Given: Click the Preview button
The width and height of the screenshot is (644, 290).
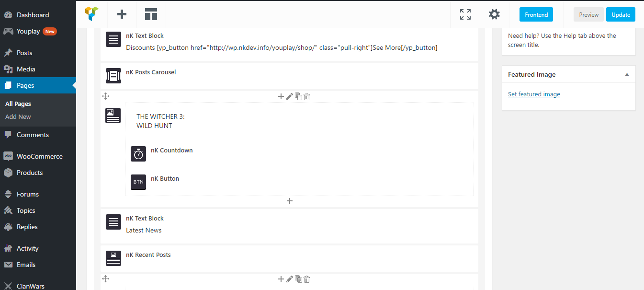Looking at the screenshot, I should click(x=589, y=14).
